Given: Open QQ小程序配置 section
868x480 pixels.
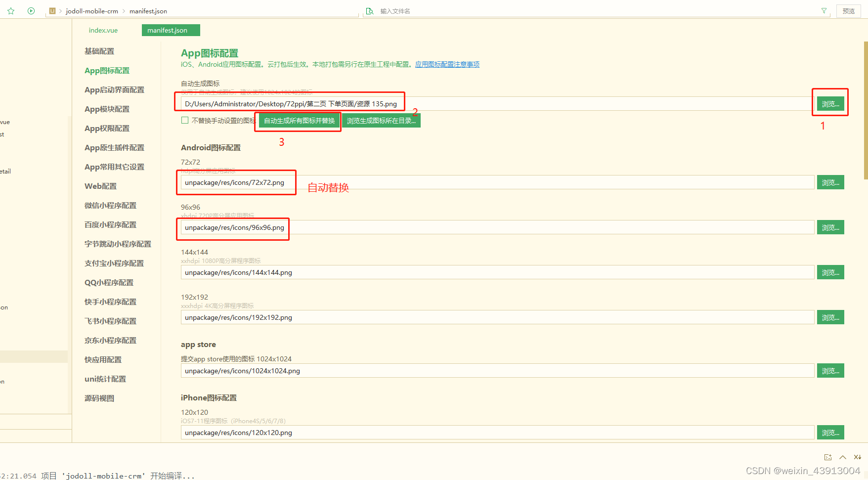Looking at the screenshot, I should point(109,282).
